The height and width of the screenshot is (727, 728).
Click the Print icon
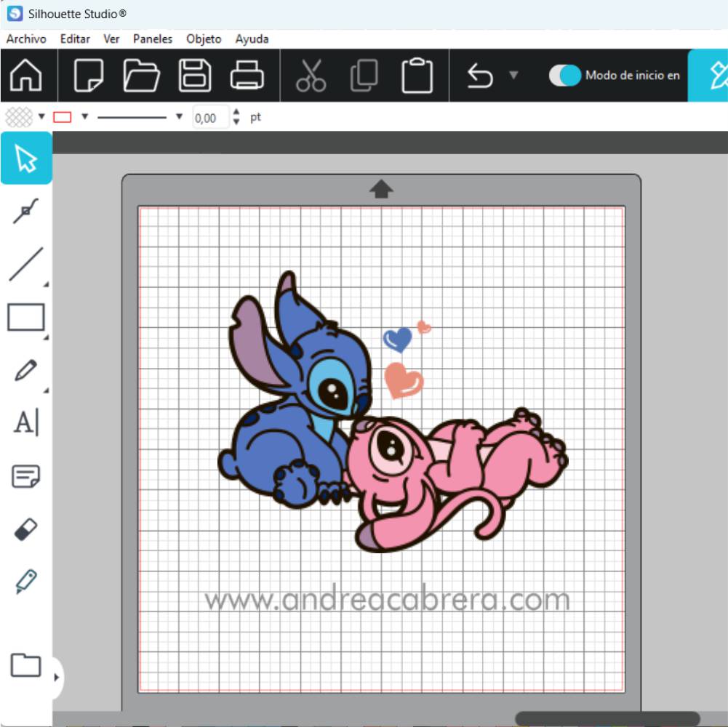(247, 75)
